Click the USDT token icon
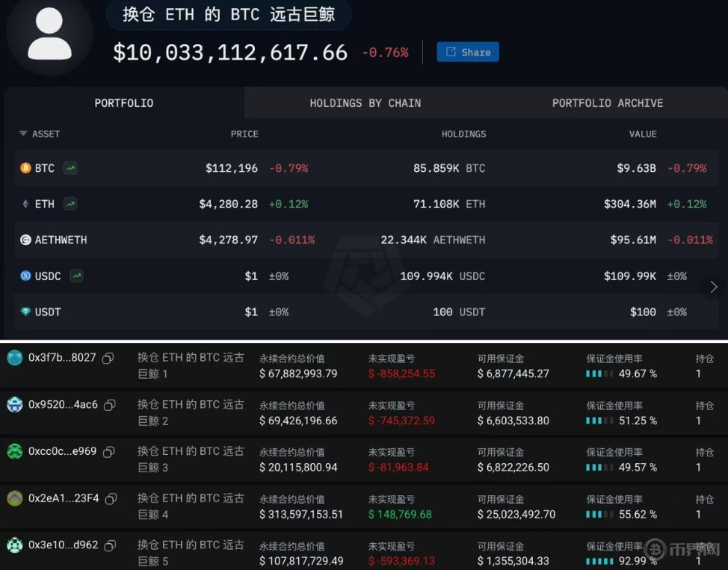The image size is (728, 570). [25, 312]
